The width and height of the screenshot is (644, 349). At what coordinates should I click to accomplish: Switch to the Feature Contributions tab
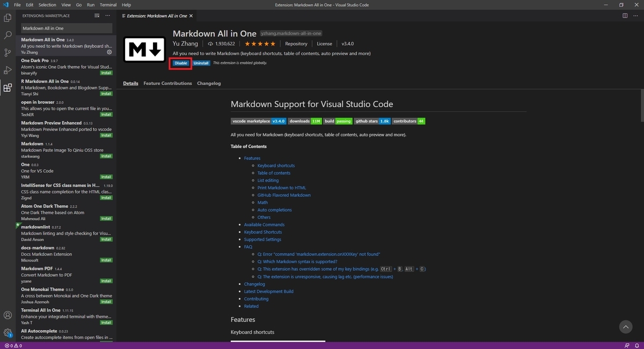[167, 83]
